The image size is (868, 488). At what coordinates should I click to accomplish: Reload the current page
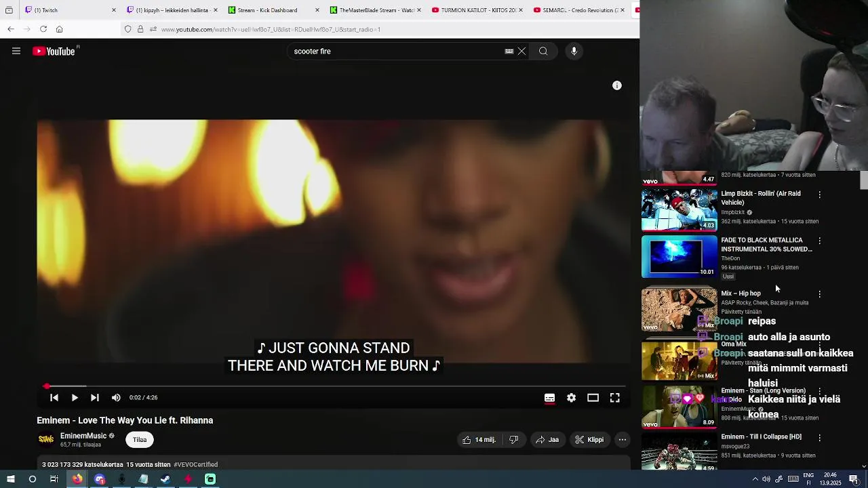43,29
